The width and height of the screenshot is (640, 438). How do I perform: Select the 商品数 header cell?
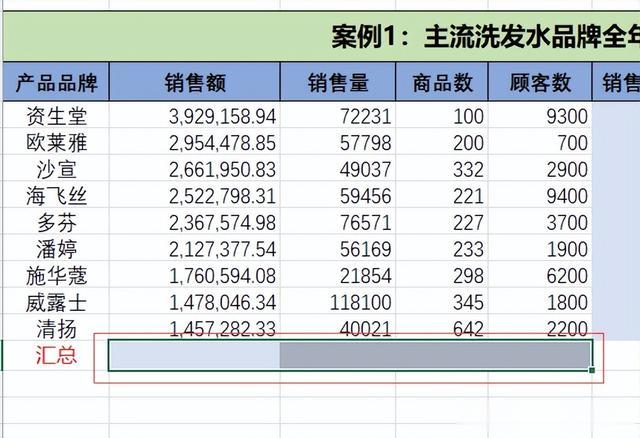[442, 82]
